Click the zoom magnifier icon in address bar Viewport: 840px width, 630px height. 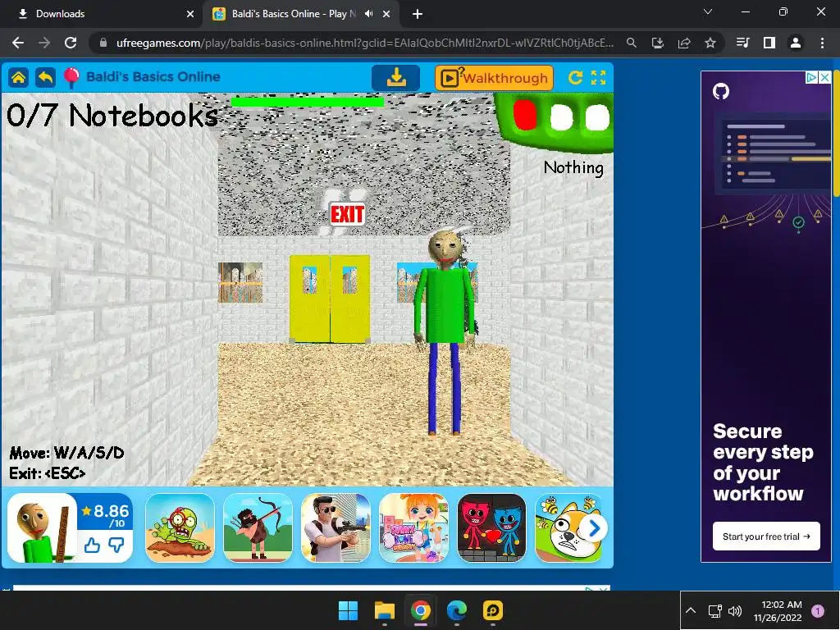pyautogui.click(x=632, y=43)
